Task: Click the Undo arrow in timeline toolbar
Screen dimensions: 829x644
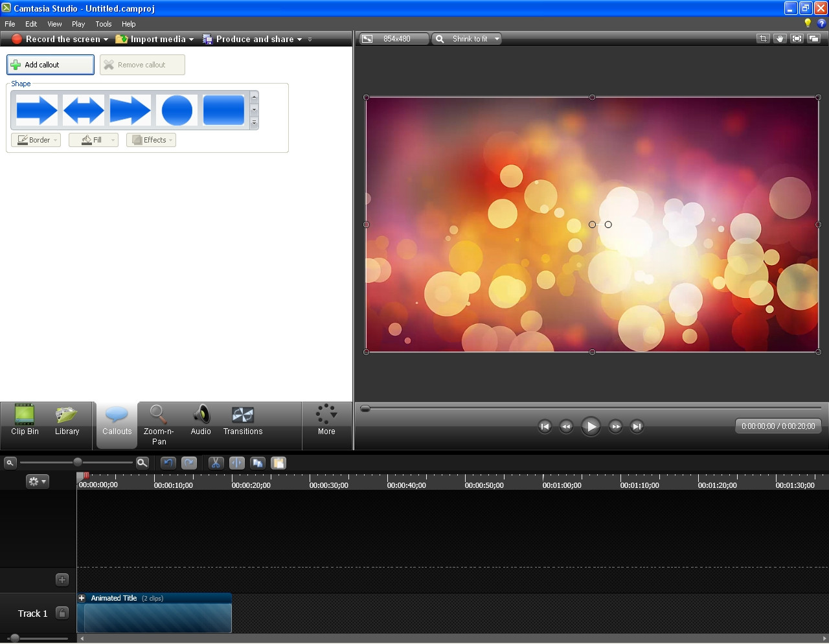Action: click(x=168, y=463)
